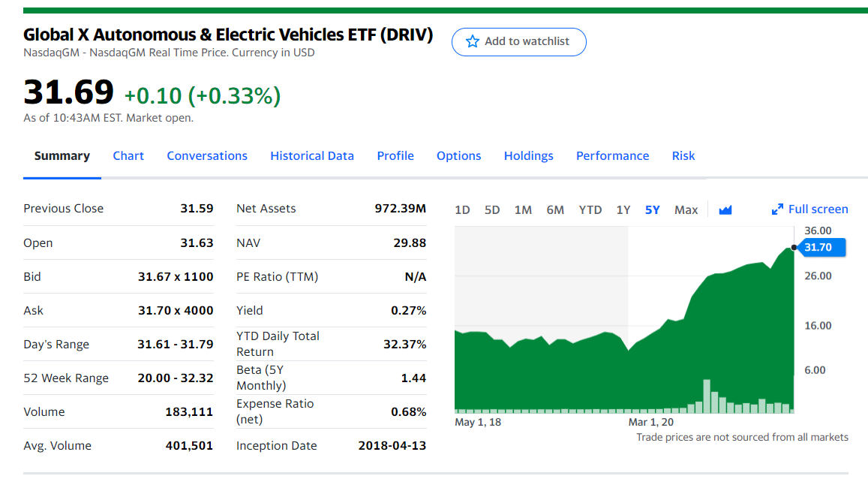Image resolution: width=868 pixels, height=485 pixels.
Task: Click the May 1, 18 axis date label
Action: tap(478, 423)
